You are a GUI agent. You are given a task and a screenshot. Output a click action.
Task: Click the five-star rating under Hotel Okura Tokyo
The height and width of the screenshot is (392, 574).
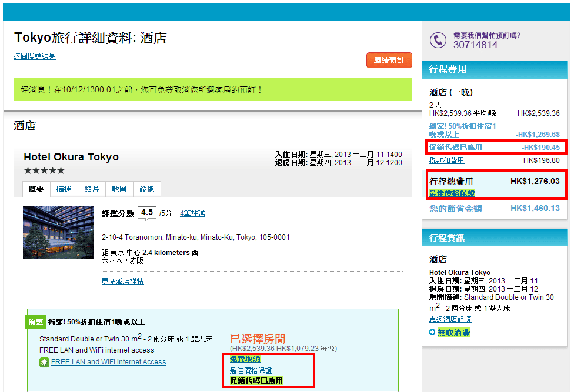(44, 170)
